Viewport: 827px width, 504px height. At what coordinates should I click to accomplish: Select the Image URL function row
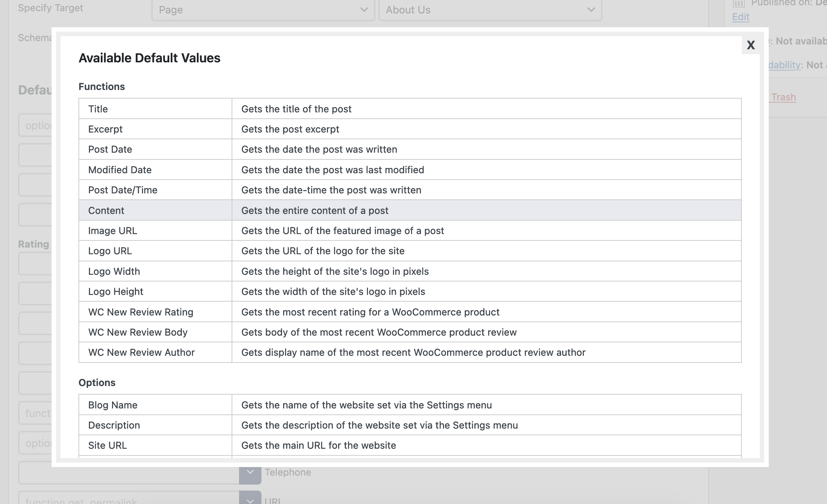[410, 231]
